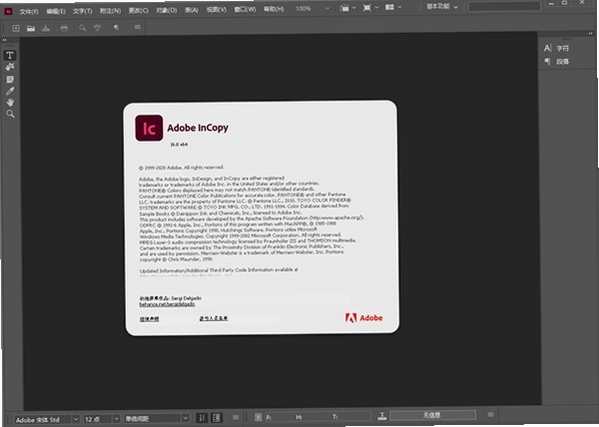
Task: Open the 附注(N) menu
Action: [110, 11]
